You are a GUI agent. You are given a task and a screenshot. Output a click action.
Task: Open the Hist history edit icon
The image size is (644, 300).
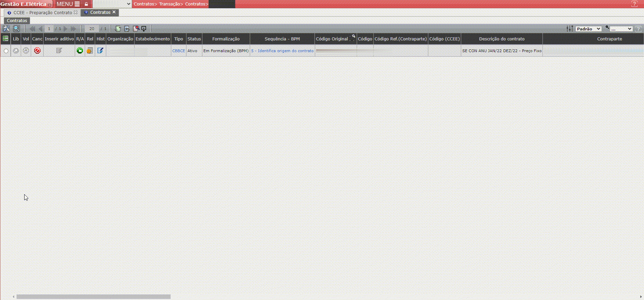tap(100, 51)
